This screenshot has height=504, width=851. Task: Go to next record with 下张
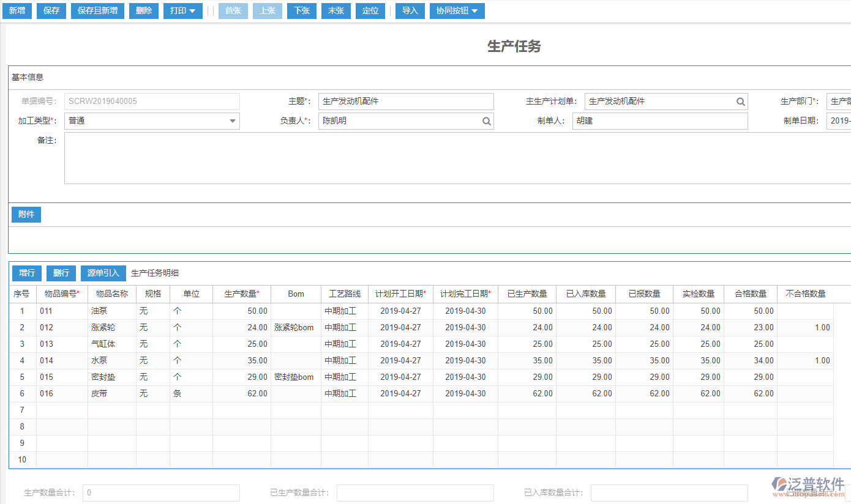(301, 11)
